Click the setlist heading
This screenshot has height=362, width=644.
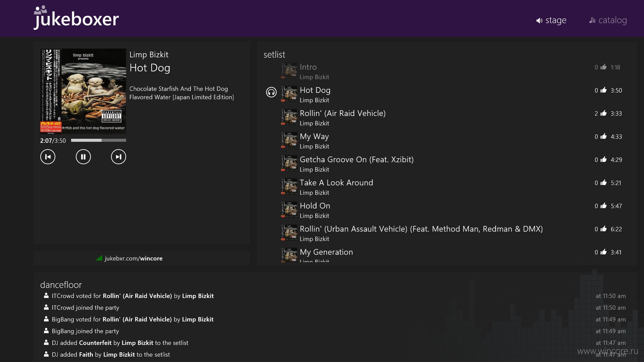click(x=274, y=55)
